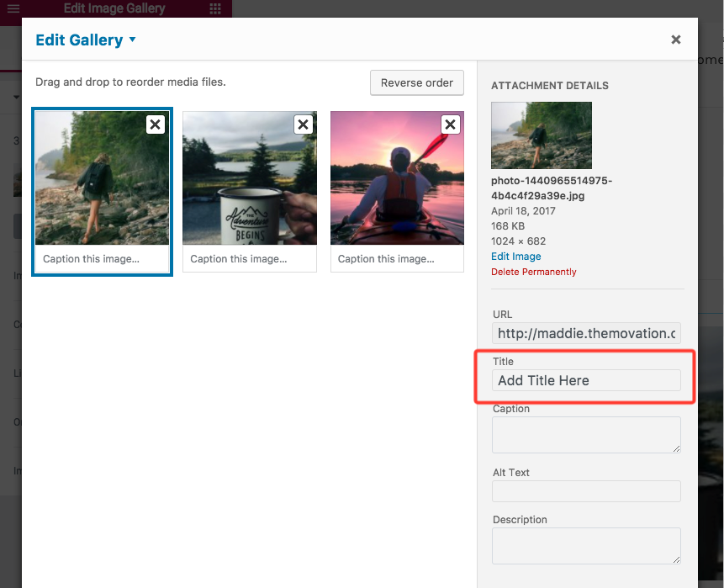This screenshot has width=724, height=588.
Task: Select the kayak sunset thumbnail
Action: pyautogui.click(x=397, y=177)
